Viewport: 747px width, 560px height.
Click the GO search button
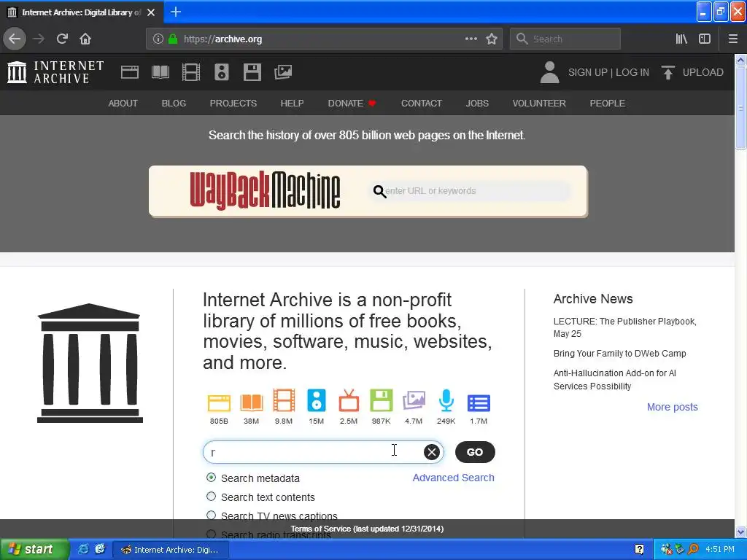tap(475, 452)
